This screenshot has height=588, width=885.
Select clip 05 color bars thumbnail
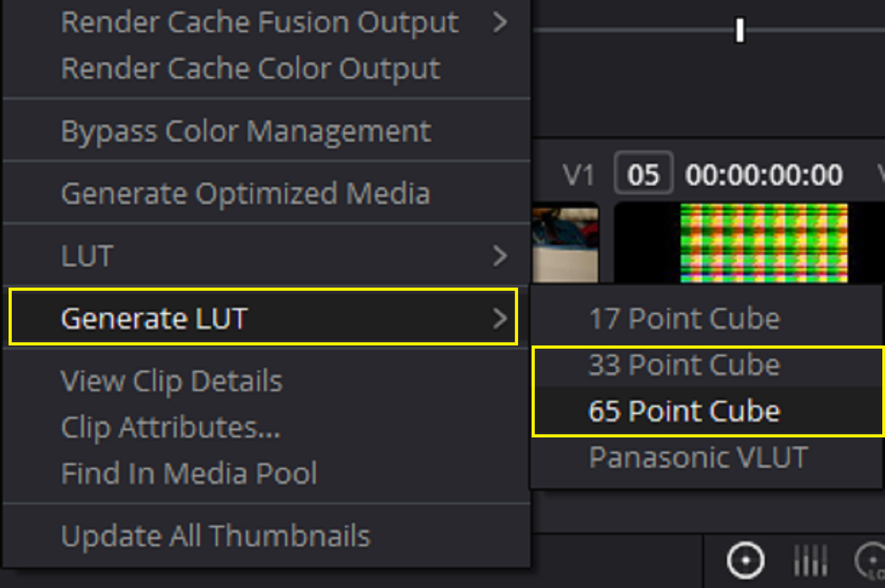[x=764, y=243]
